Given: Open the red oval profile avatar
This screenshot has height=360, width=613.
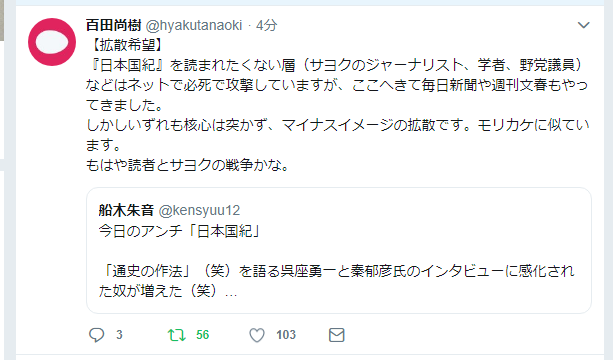Looking at the screenshot, I should pos(52,42).
